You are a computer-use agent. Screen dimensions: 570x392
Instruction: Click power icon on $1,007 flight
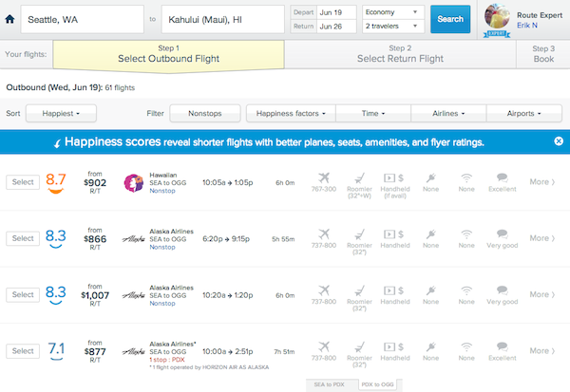click(430, 290)
